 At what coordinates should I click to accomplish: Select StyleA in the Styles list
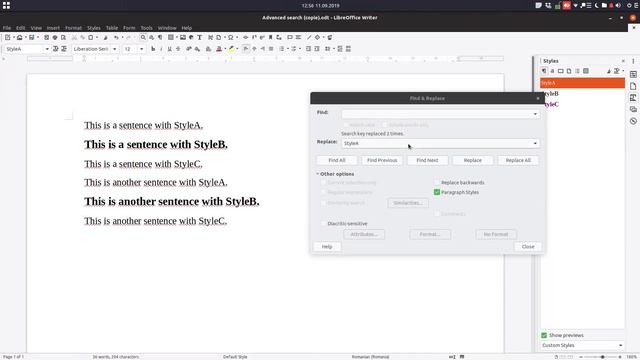(x=582, y=83)
